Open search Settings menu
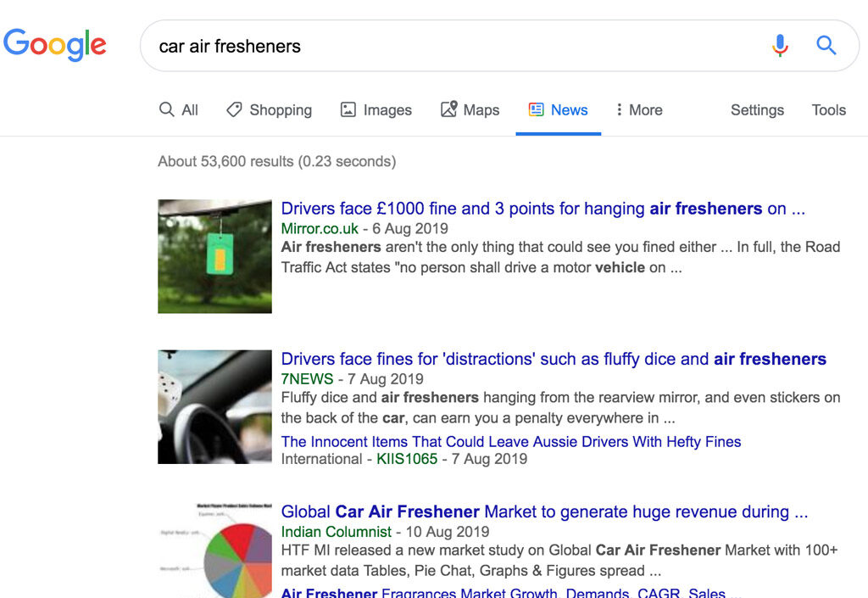This screenshot has height=598, width=868. 757,110
